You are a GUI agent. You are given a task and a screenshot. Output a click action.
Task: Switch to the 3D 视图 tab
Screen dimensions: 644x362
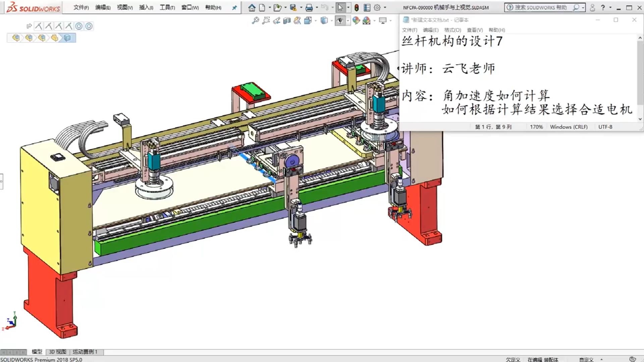point(58,352)
